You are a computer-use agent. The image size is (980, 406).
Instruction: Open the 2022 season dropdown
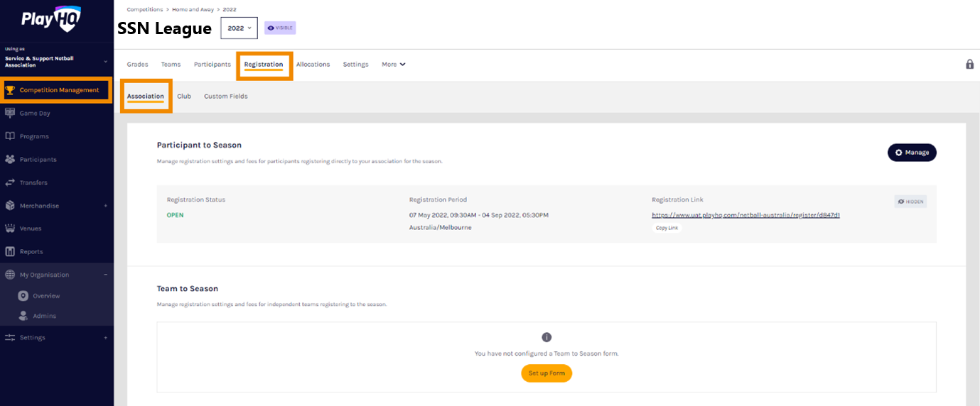point(239,28)
